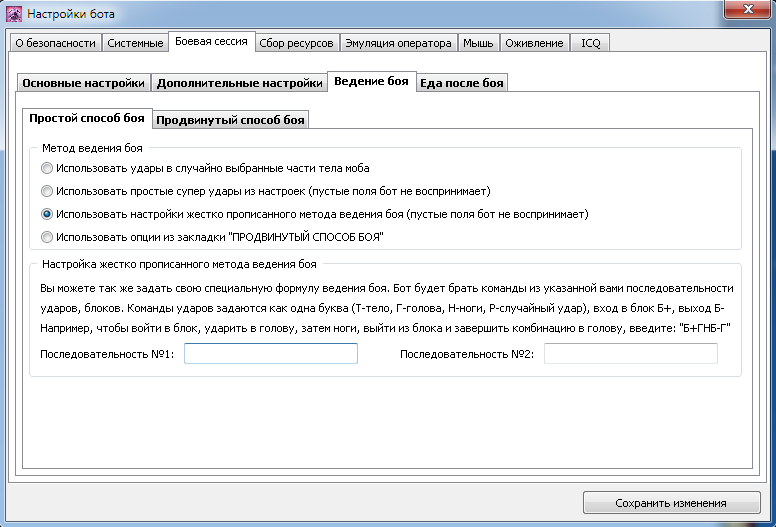Click the bot settings app icon in title bar

(x=13, y=14)
